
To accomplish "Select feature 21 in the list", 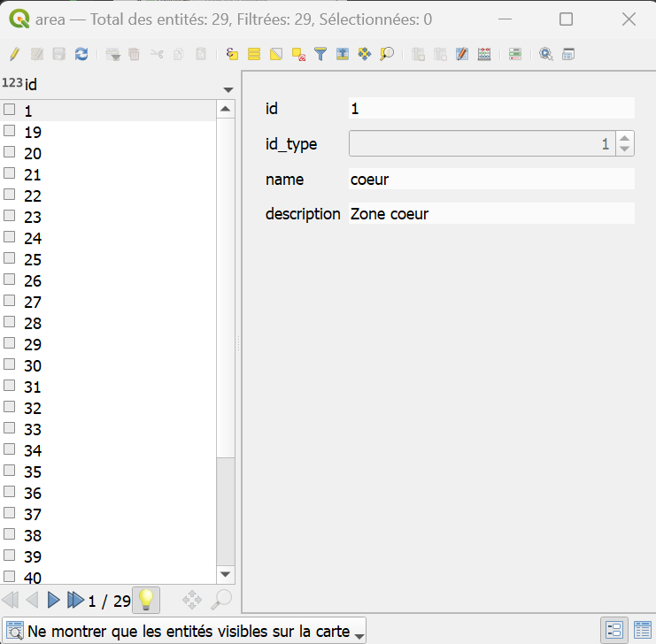I will coord(109,174).
